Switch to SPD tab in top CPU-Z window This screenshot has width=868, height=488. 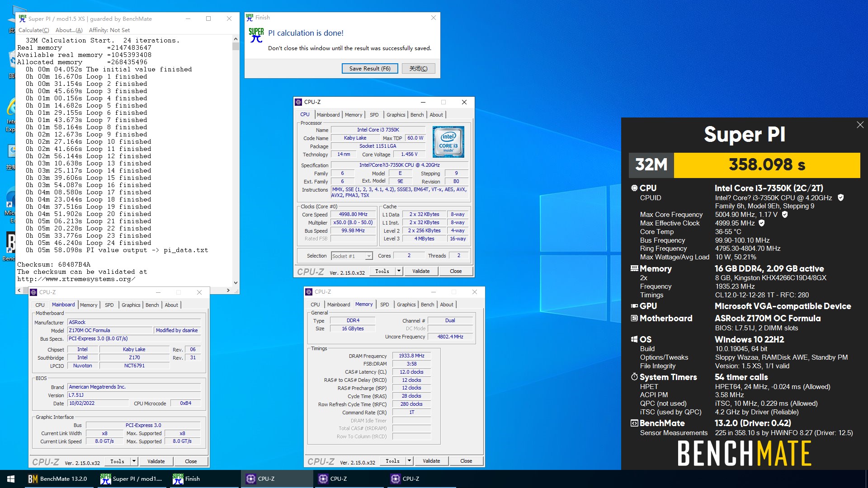(374, 115)
